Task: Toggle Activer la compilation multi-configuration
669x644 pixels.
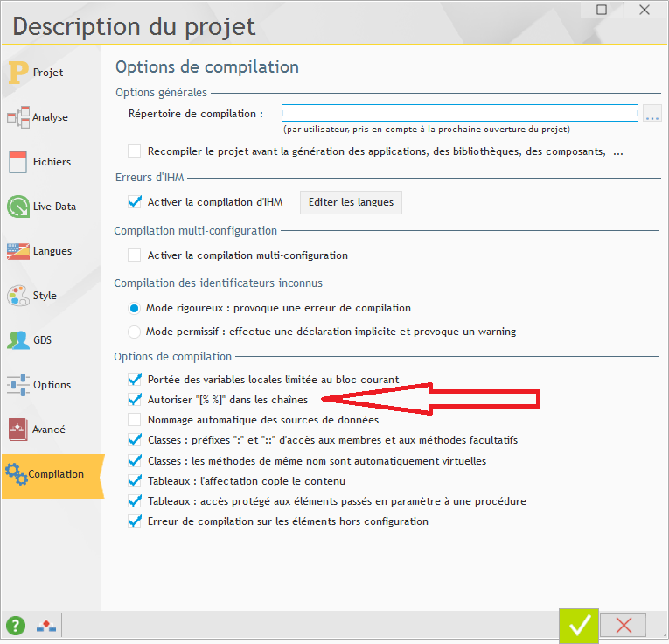Action: click(x=134, y=255)
